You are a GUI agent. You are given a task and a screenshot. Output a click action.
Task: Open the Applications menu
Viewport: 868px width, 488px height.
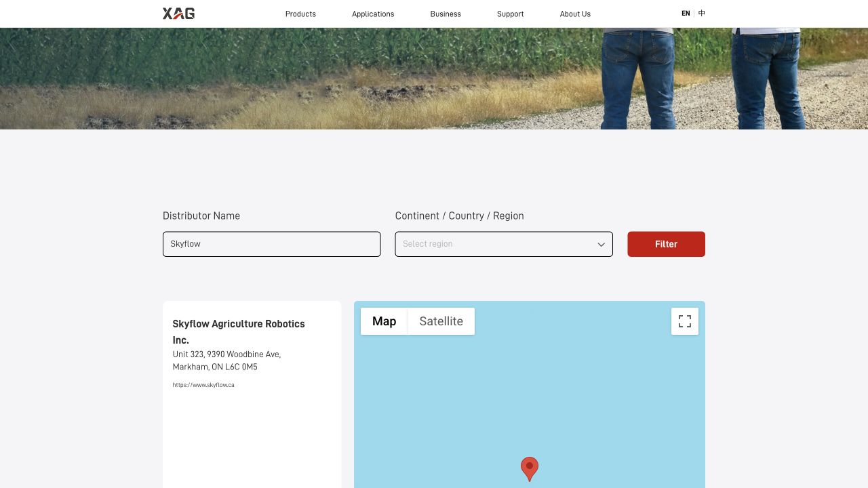click(373, 14)
